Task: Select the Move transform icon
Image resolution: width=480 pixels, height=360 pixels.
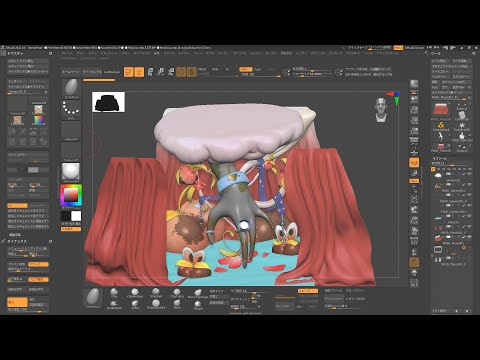Action: point(150,72)
